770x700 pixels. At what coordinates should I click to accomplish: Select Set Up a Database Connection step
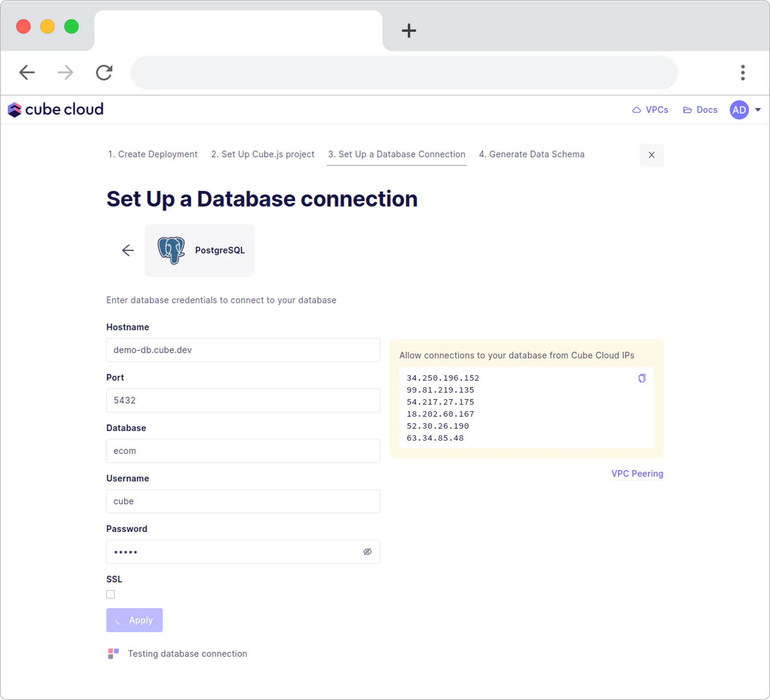point(397,154)
